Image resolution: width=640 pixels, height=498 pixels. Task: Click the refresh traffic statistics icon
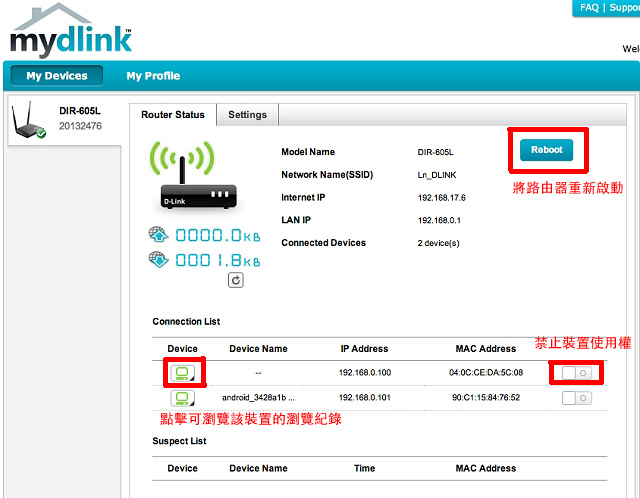[236, 280]
